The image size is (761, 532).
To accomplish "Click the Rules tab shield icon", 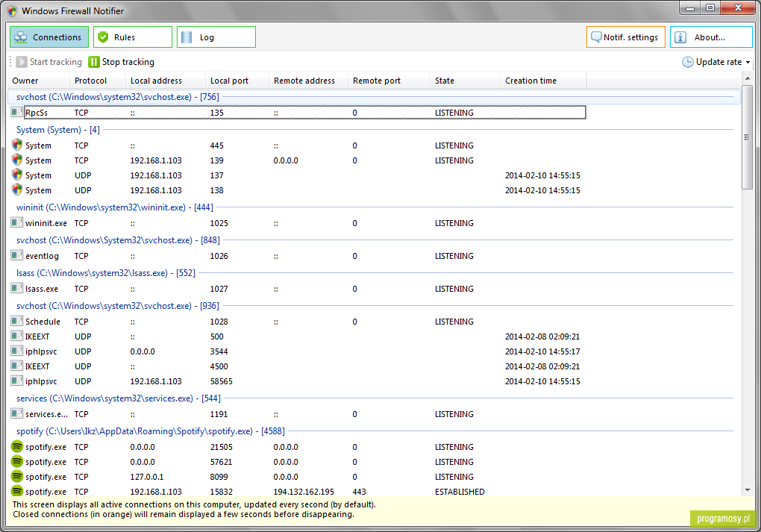I will (x=103, y=37).
